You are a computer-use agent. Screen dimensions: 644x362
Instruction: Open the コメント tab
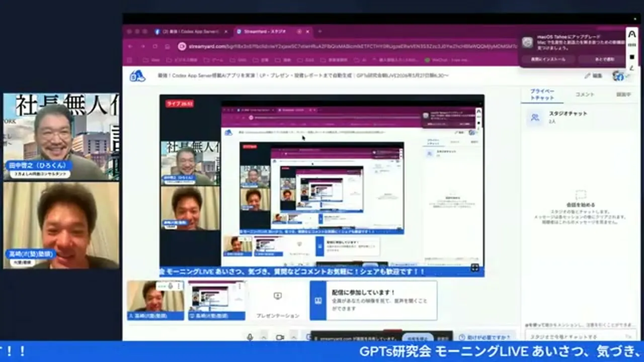pos(585,95)
